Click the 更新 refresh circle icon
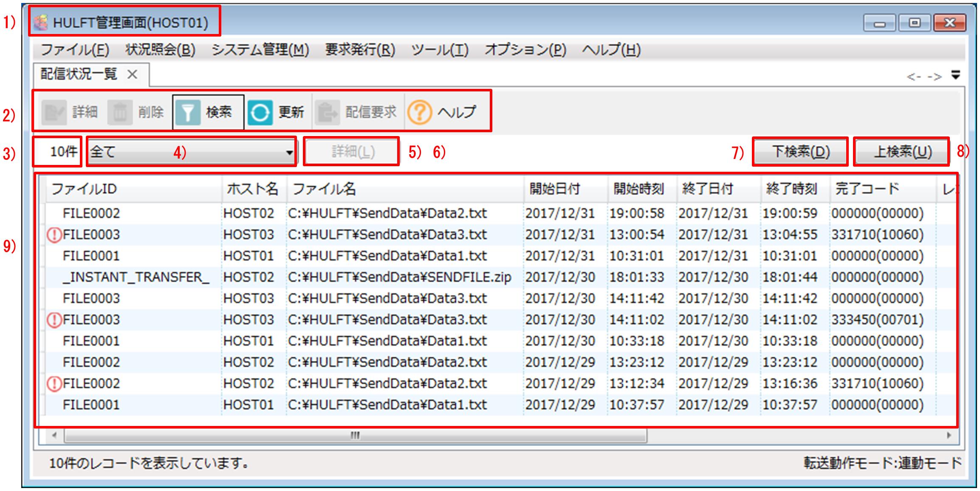Screen dimensions: 980x491 [x=260, y=112]
